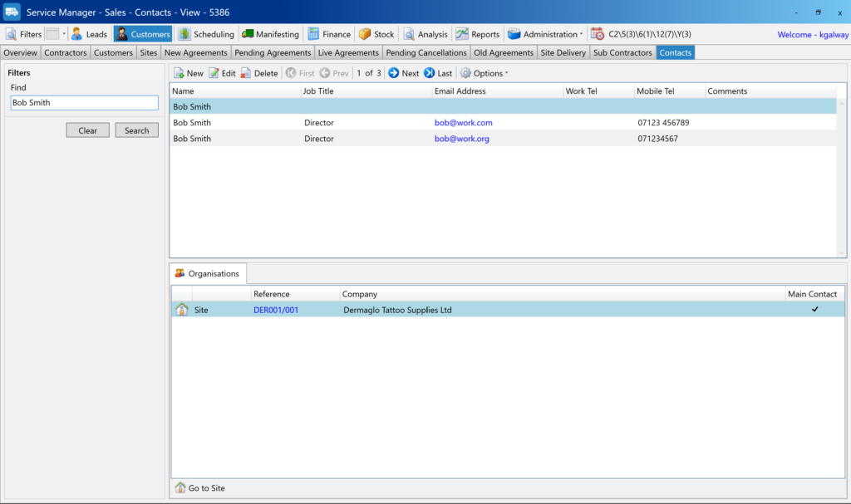Screen dimensions: 851x504
Task: Switch to the Sub Contractors tab
Action: [x=622, y=52]
